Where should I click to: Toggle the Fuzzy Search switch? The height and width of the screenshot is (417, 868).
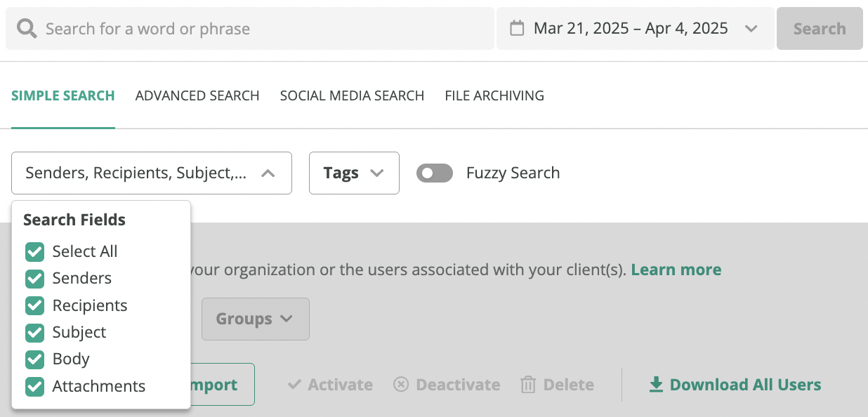pos(435,173)
